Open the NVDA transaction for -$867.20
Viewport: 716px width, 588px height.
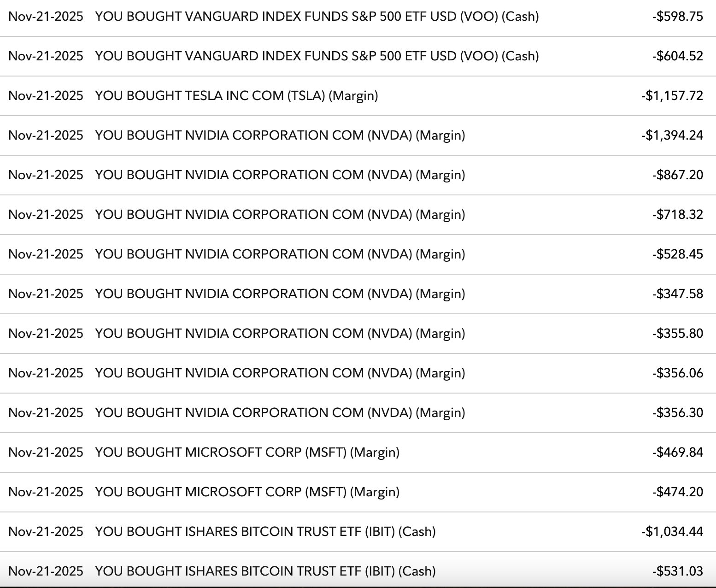pyautogui.click(x=280, y=175)
